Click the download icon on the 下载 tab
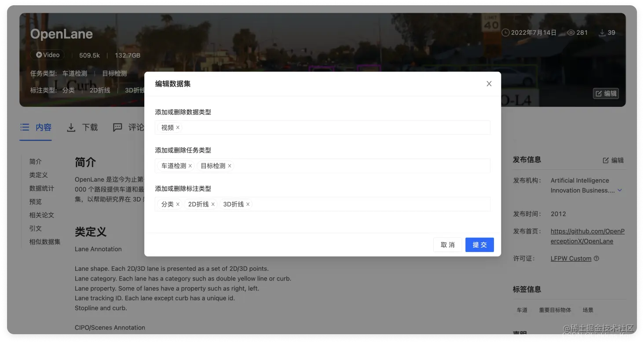 click(x=71, y=127)
